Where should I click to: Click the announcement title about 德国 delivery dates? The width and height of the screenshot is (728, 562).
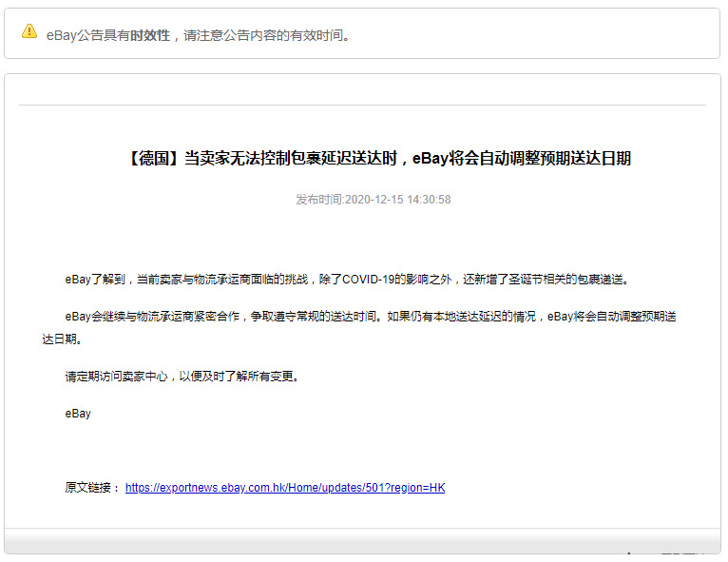click(378, 159)
